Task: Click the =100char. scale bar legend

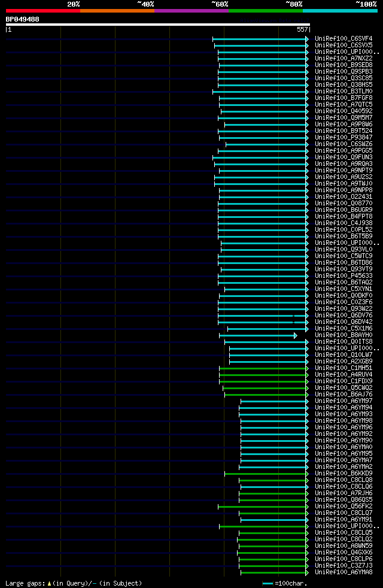Action: click(285, 583)
